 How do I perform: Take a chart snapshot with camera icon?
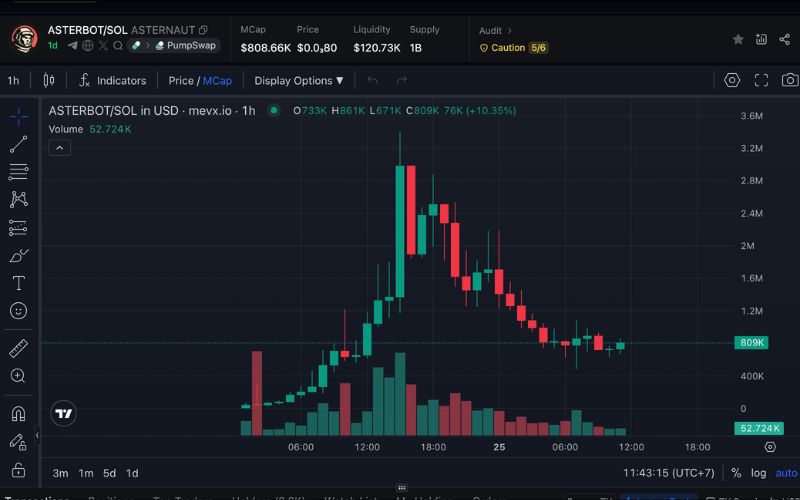(790, 80)
